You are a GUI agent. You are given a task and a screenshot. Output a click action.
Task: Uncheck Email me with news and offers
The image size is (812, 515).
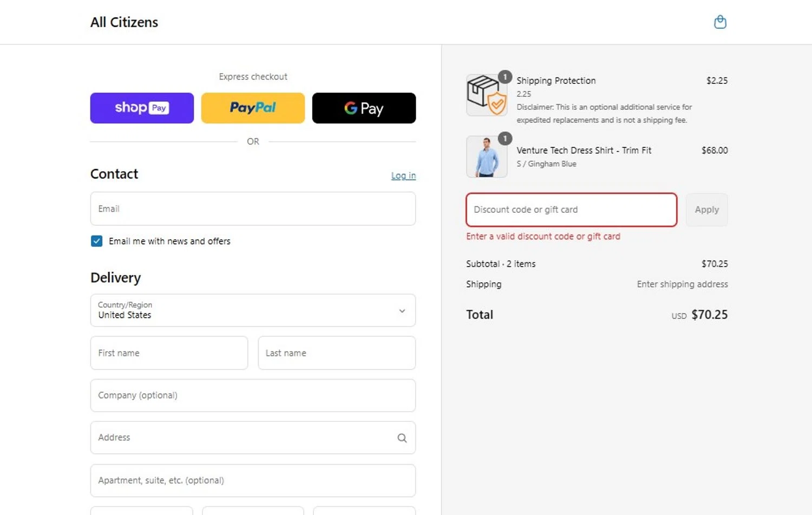point(96,241)
